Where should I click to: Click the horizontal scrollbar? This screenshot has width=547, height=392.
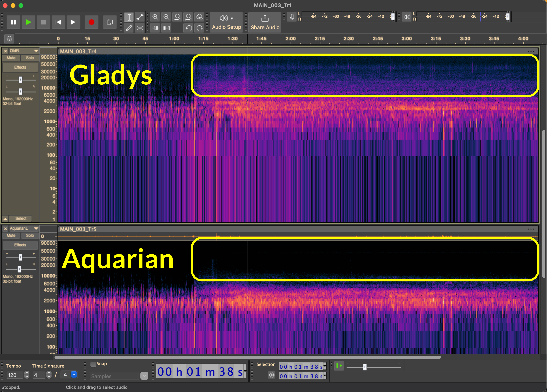[x=248, y=357]
